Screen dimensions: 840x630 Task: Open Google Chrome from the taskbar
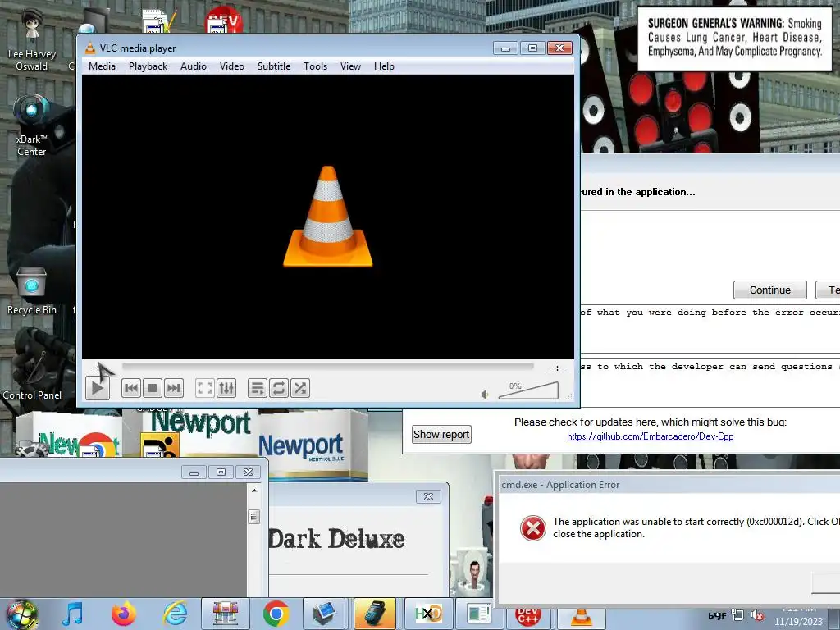[276, 614]
